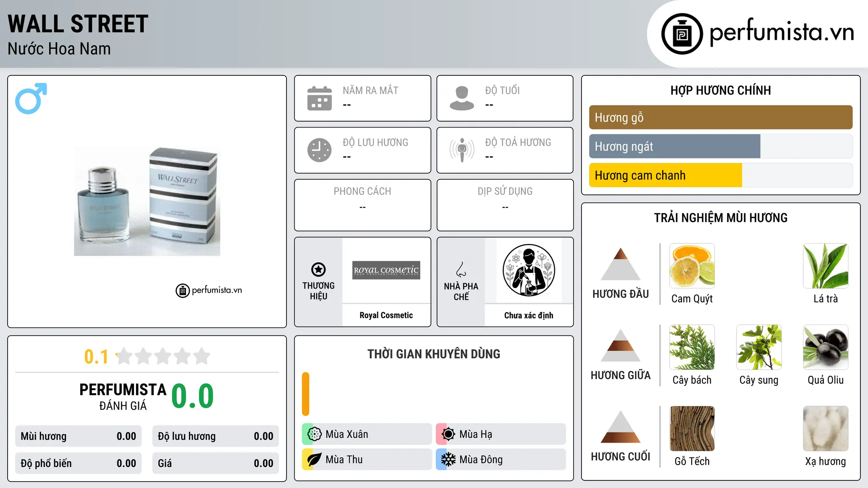This screenshot has width=868, height=488.
Task: Select the Mùa Thu season label
Action: click(344, 460)
